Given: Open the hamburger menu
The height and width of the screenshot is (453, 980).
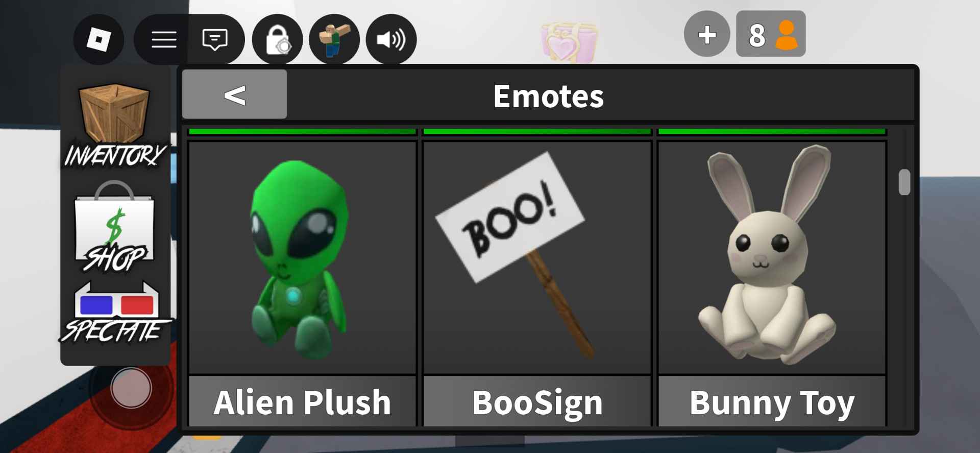Looking at the screenshot, I should point(164,39).
